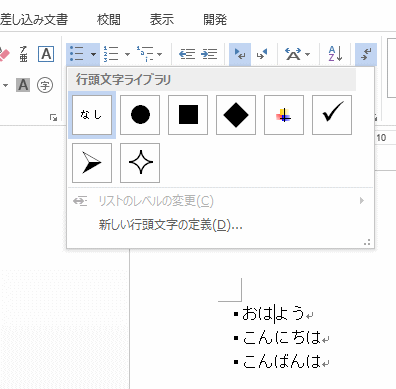Viewport: 396px width, 389px height.
Task: Toggle show/hide paragraph marks
Action: [x=366, y=54]
